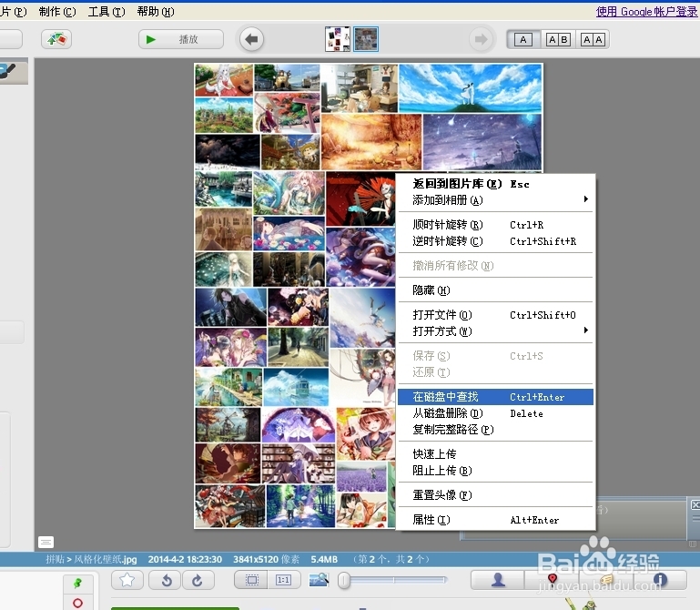
Task: Click the 2014-4-2 18:23:30 date text
Action: pos(185,560)
